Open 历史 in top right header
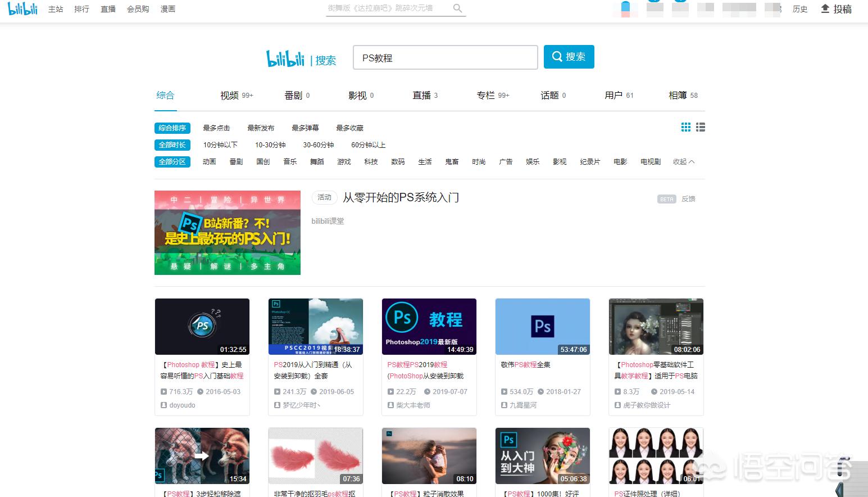 [x=800, y=9]
